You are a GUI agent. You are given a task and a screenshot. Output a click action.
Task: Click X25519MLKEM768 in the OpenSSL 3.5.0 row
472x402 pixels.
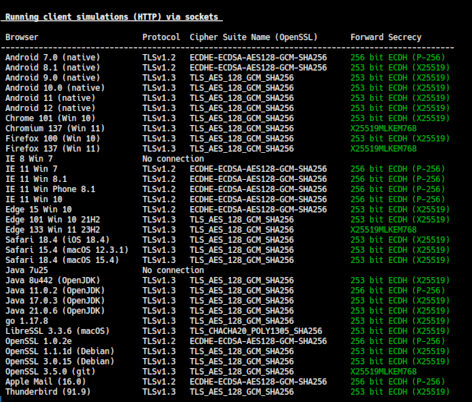(383, 371)
